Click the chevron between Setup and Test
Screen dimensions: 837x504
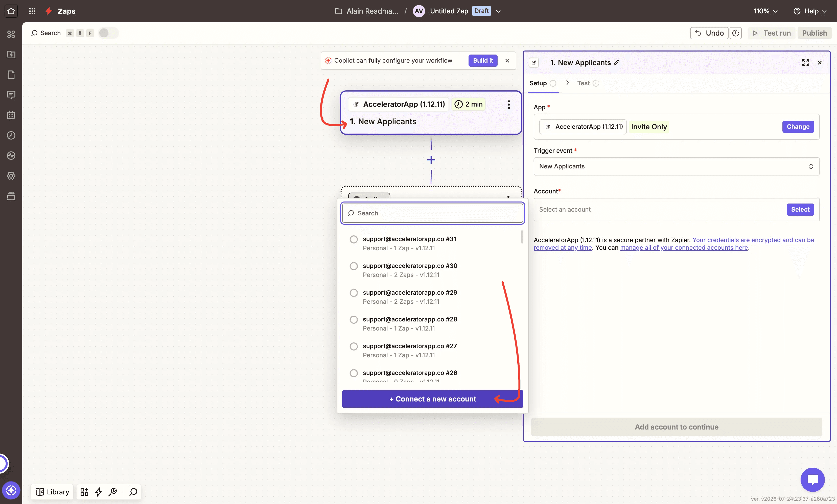(567, 83)
